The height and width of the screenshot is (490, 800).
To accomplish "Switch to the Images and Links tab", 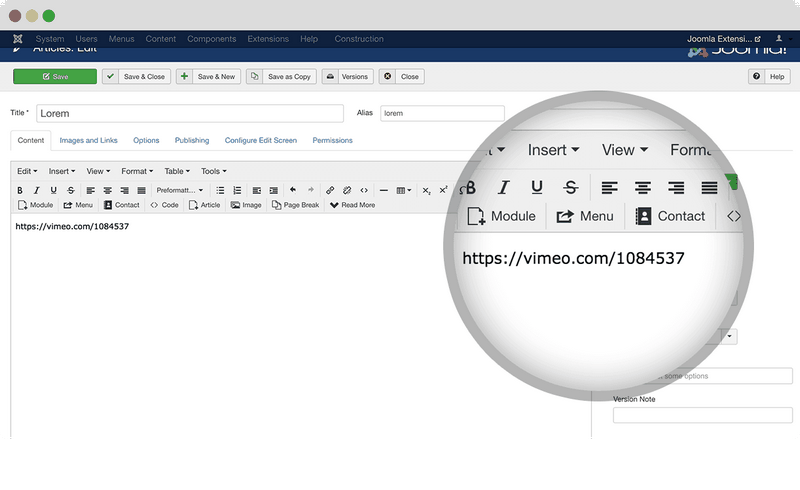I will click(88, 140).
